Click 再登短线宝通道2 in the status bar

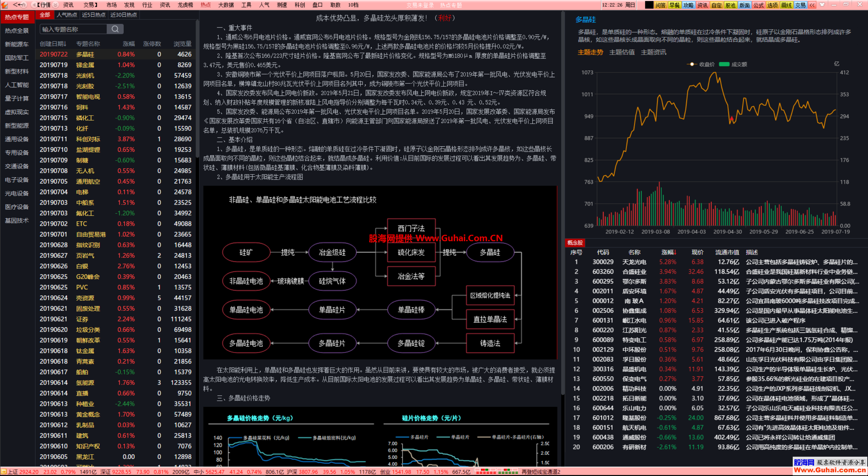coord(540,472)
